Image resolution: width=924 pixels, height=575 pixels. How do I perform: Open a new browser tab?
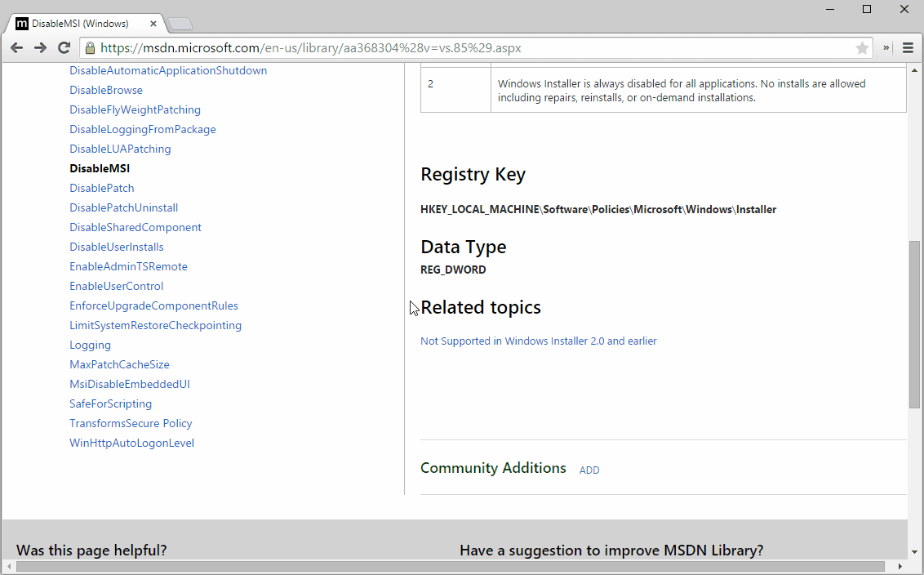[180, 24]
